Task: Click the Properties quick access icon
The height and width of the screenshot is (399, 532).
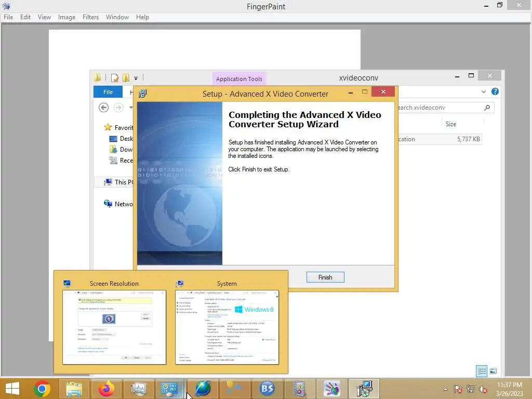Action: tap(115, 78)
